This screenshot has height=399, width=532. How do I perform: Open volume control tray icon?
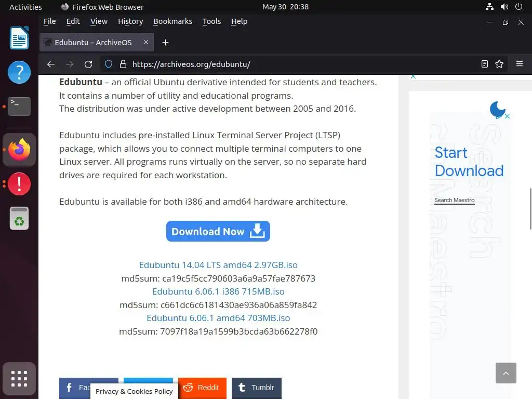pyautogui.click(x=504, y=7)
